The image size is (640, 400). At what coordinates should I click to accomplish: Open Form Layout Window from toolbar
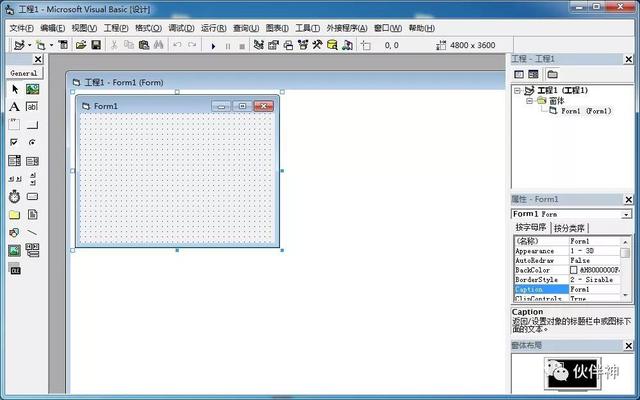point(288,45)
